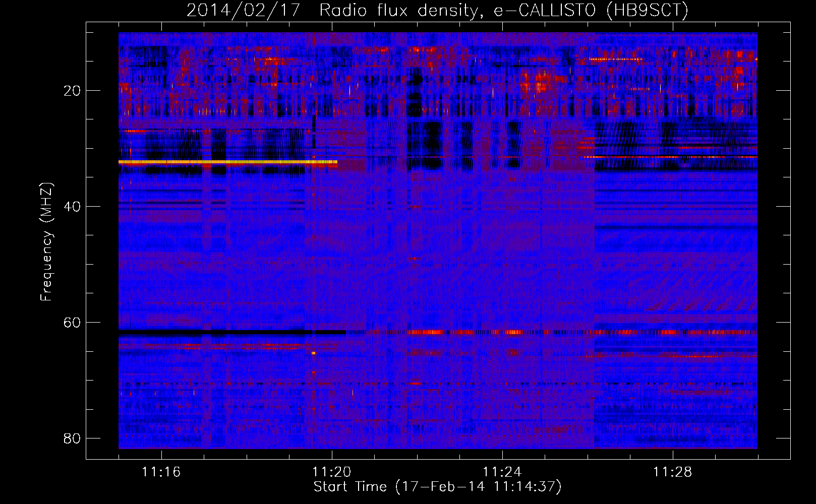The height and width of the screenshot is (504, 816).
Task: Click the '80' frequency tick label
Action: coord(73,438)
